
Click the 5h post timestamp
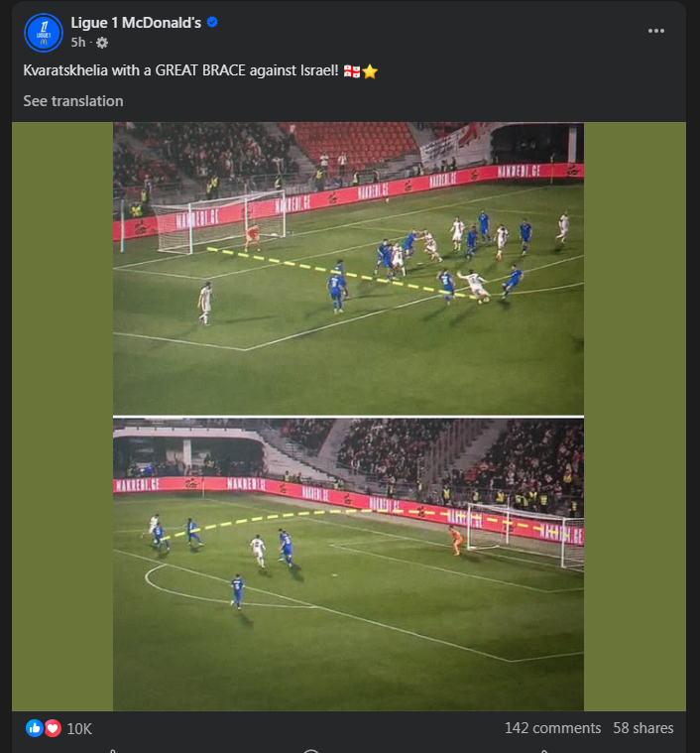pos(78,43)
